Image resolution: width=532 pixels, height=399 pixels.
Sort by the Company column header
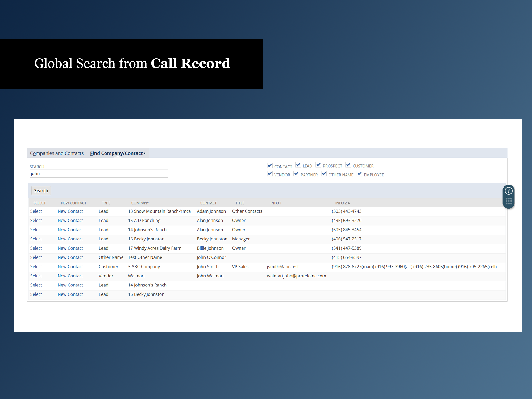(x=140, y=203)
